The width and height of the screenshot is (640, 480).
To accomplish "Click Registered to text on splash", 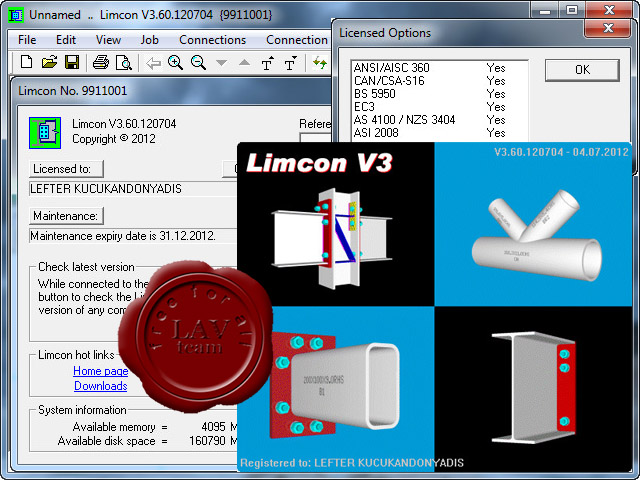I will 352,463.
